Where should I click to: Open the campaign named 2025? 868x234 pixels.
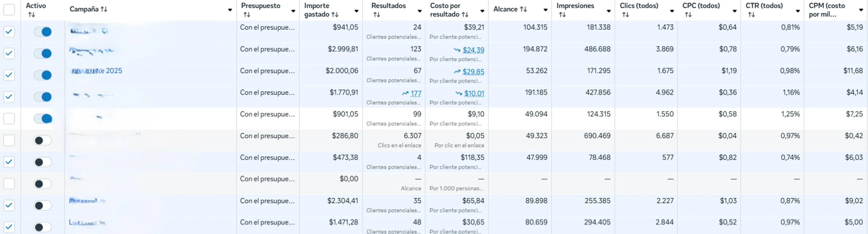pos(97,70)
